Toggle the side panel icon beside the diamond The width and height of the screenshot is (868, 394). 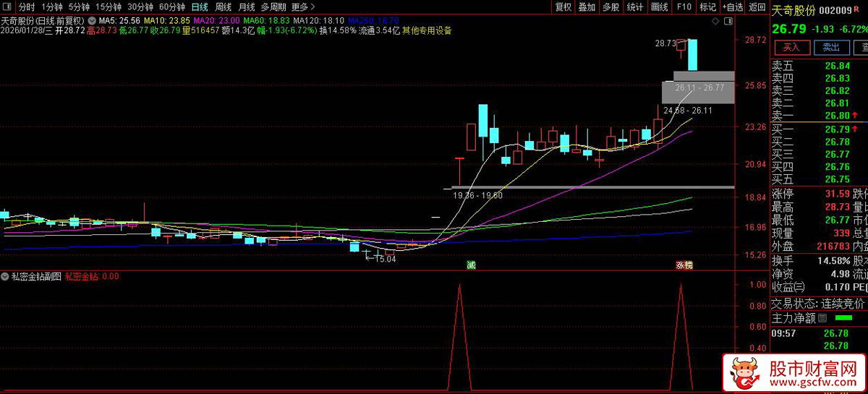(x=727, y=22)
